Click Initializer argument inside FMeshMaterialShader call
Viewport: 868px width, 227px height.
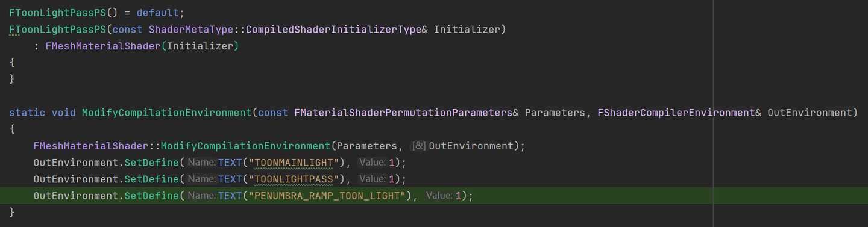200,46
